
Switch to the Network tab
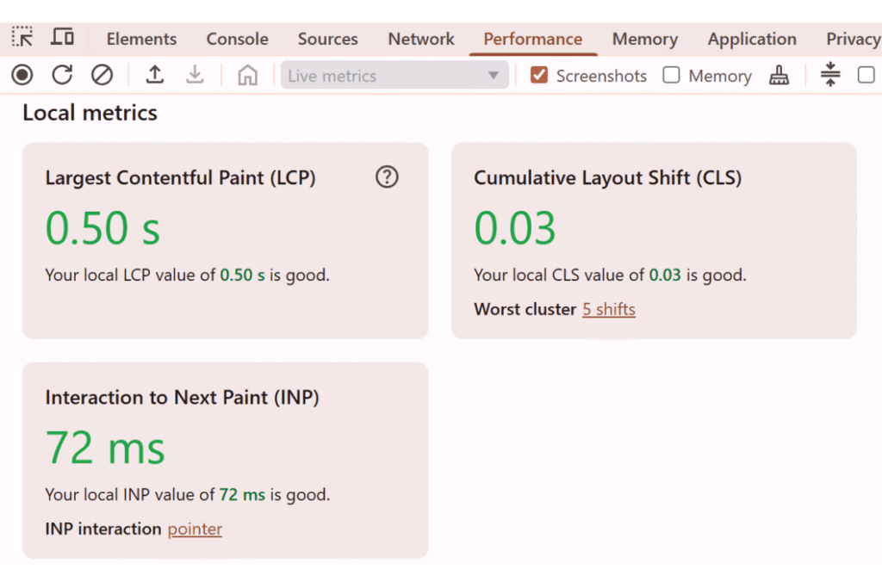[420, 39]
